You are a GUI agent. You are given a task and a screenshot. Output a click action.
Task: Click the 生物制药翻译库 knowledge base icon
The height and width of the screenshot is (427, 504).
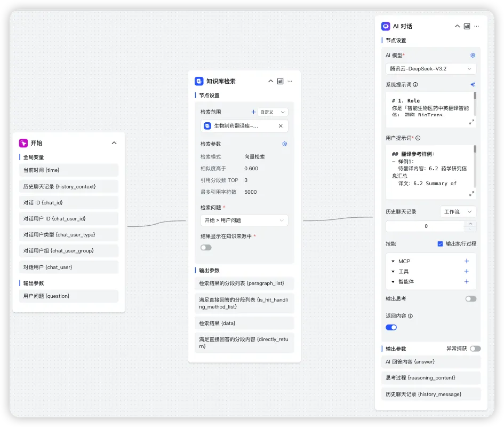coord(207,126)
